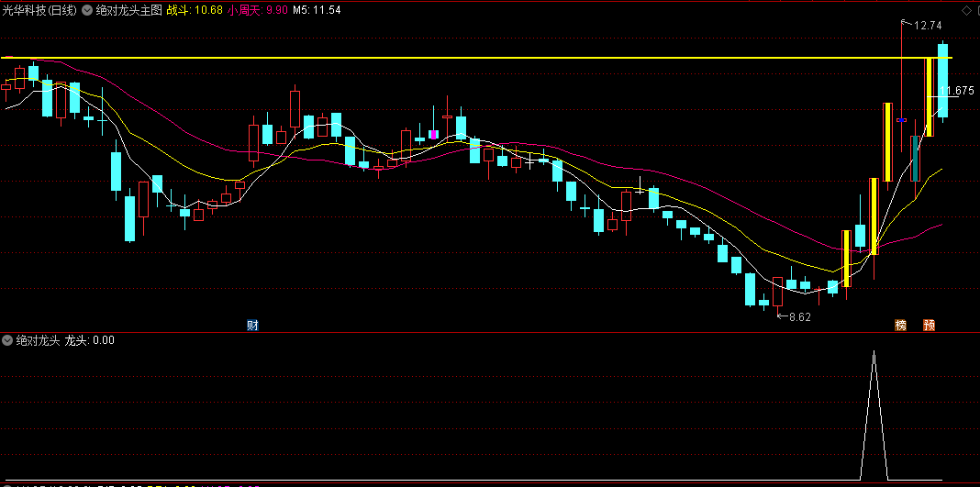This screenshot has width=980, height=487.
Task: Open the 绝对龙头主图 indicator dropdown arrow
Action: (87, 10)
